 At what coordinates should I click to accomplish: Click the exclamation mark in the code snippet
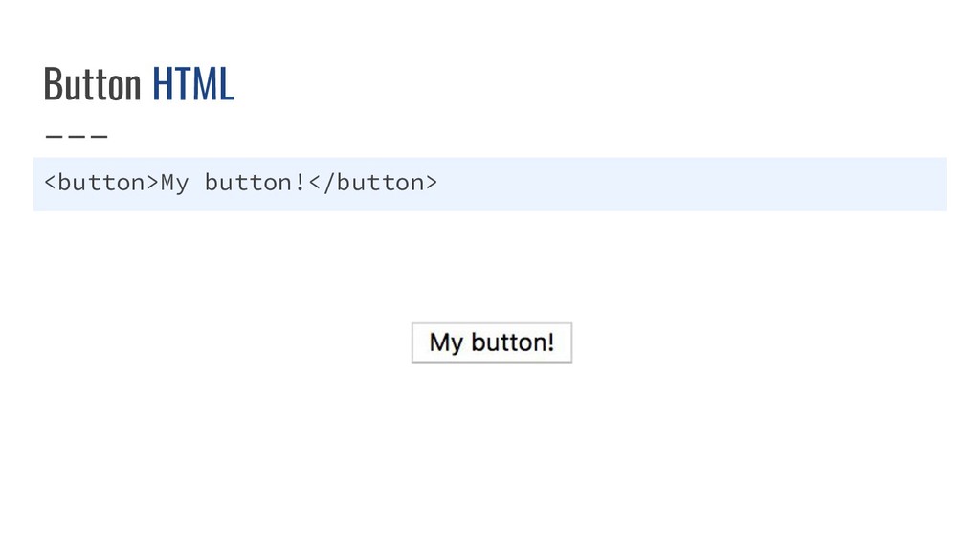pyautogui.click(x=300, y=182)
